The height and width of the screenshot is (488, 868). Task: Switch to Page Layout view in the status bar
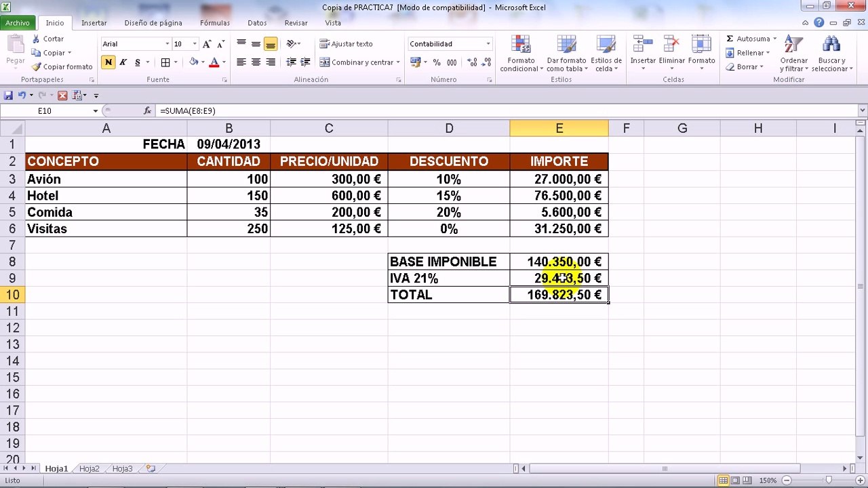coord(736,481)
